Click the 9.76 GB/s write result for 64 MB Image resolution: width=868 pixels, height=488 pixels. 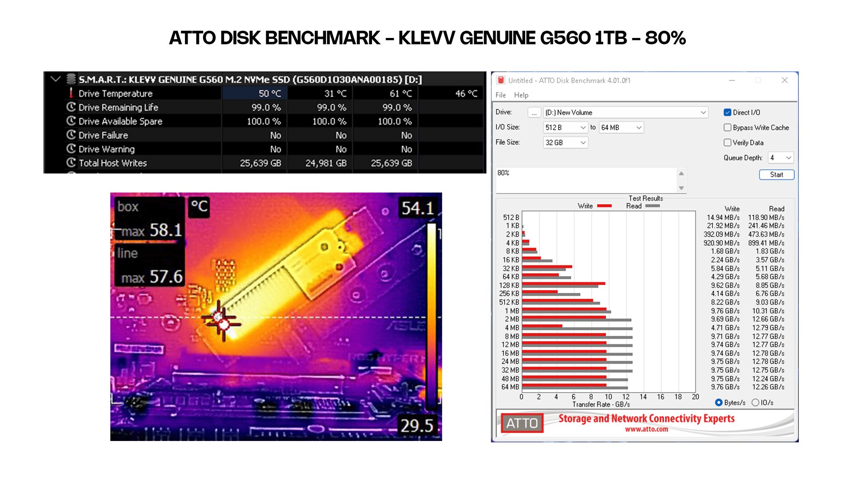coord(725,387)
